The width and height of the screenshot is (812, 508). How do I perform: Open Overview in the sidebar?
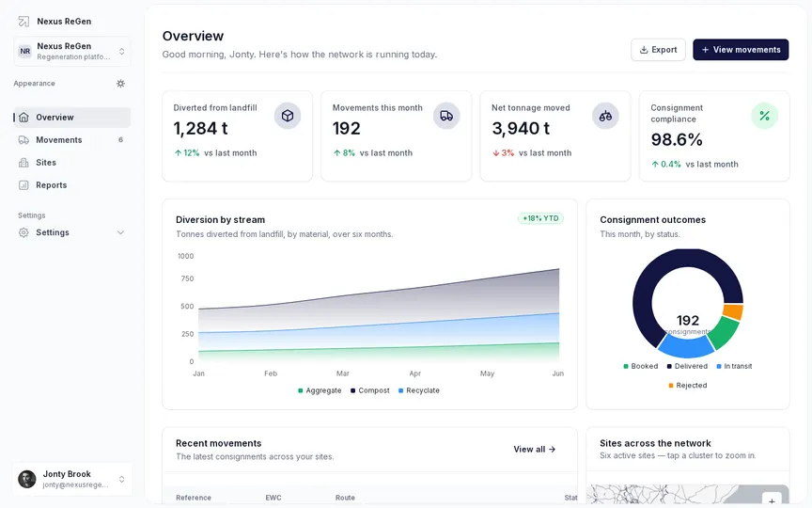tap(72, 118)
